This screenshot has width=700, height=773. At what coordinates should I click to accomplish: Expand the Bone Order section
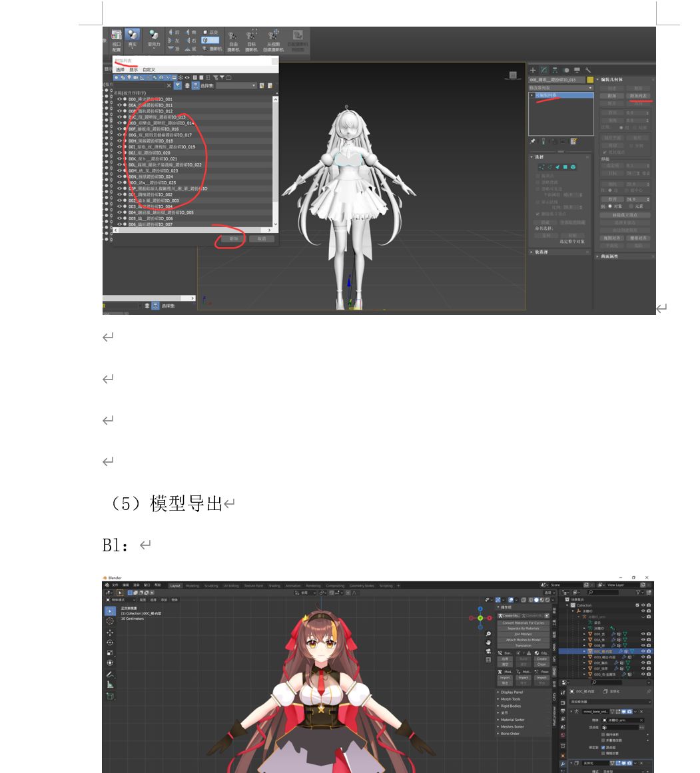(x=510, y=734)
